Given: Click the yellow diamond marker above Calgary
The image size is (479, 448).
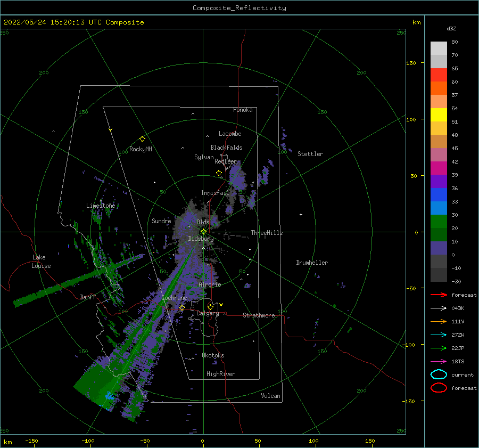Looking at the screenshot, I should [x=210, y=307].
